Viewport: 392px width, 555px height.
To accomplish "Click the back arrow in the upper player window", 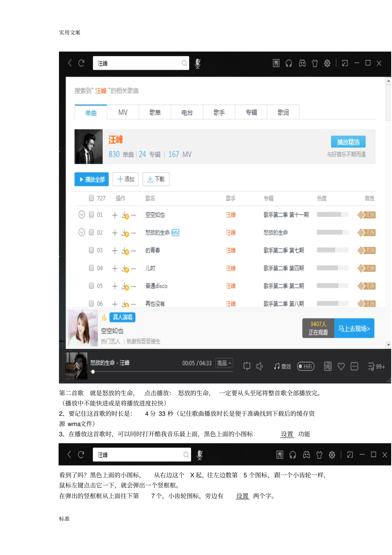I will click(x=70, y=63).
